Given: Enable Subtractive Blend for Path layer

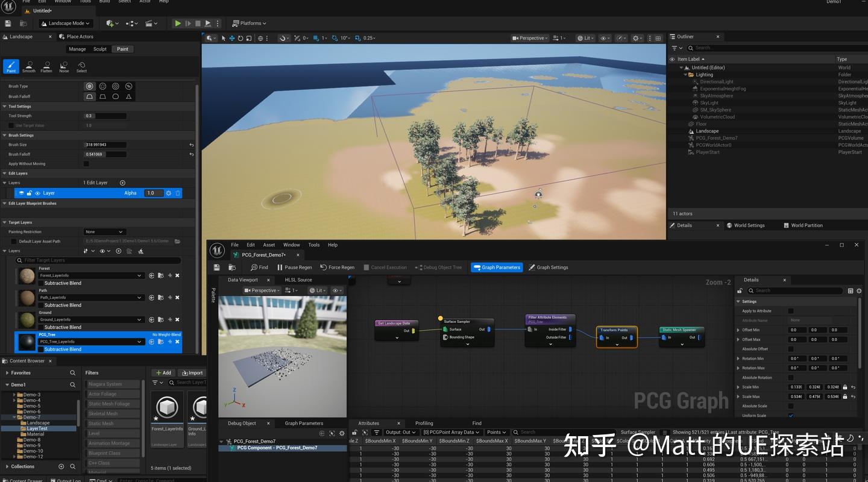Looking at the screenshot, I should pos(40,305).
